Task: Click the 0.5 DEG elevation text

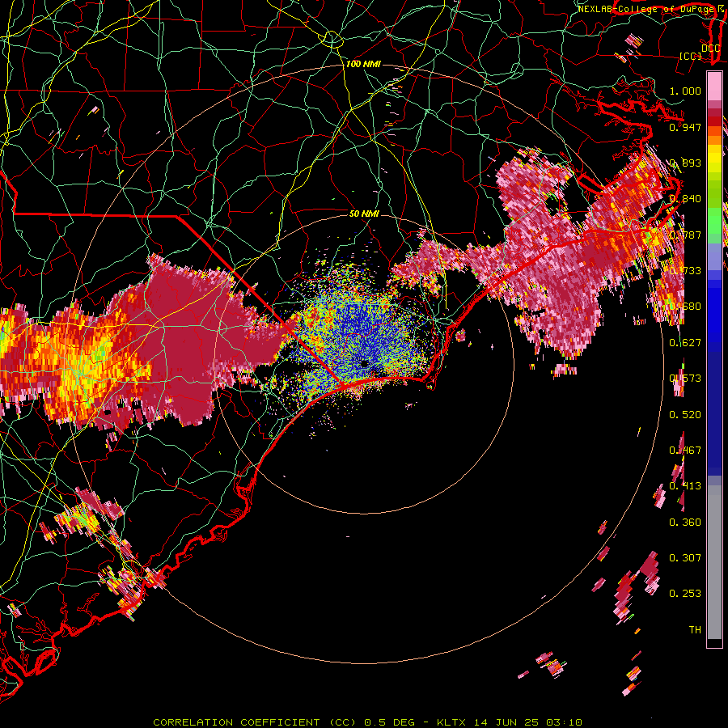Action: coord(389,722)
